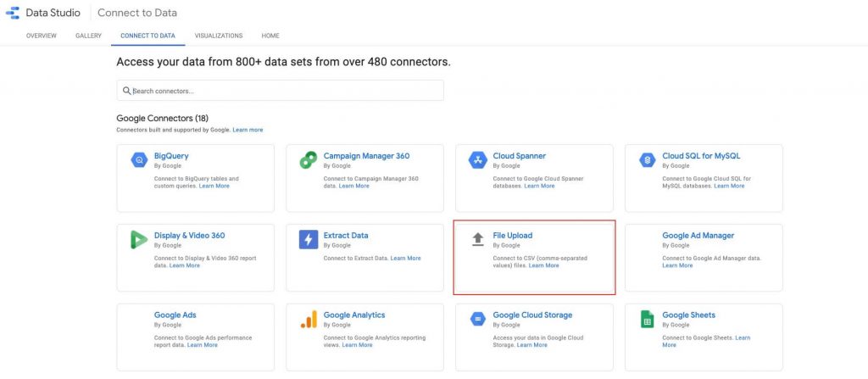
Task: Open Google Sheets Learn More link
Action: click(x=743, y=337)
